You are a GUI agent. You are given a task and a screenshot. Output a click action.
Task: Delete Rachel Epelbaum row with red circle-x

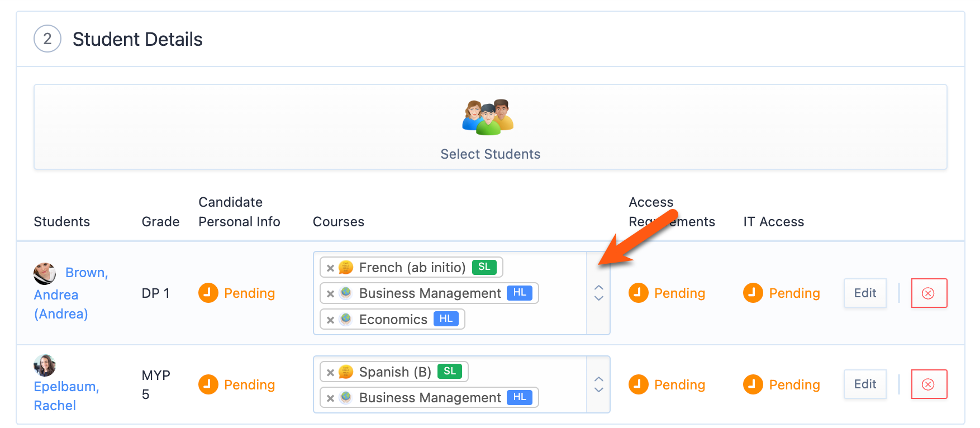[x=929, y=384]
